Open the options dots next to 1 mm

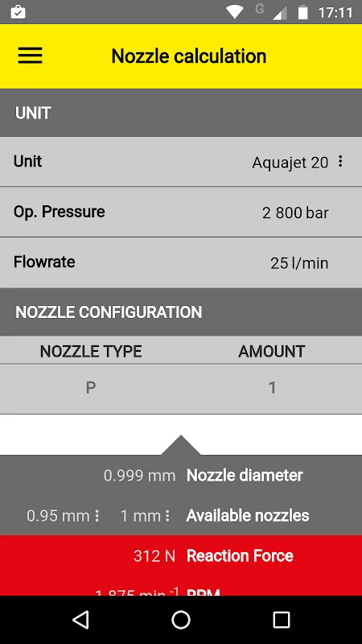tap(167, 516)
